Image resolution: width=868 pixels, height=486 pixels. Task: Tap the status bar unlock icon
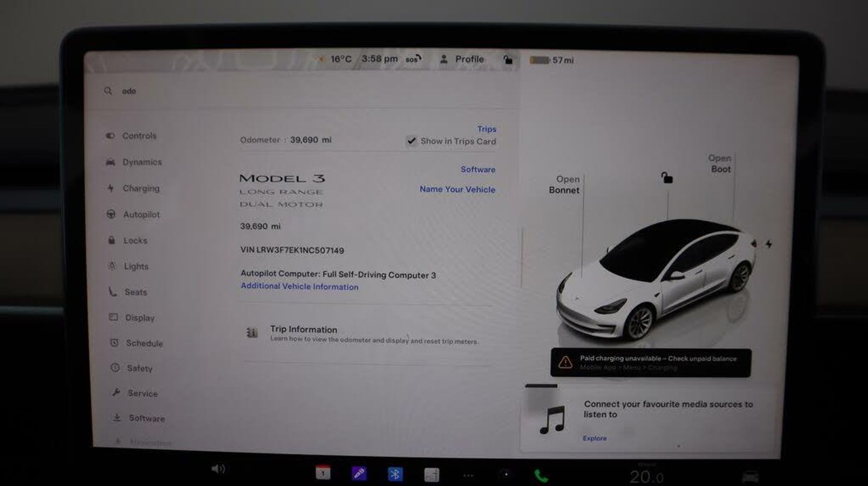[x=508, y=60]
